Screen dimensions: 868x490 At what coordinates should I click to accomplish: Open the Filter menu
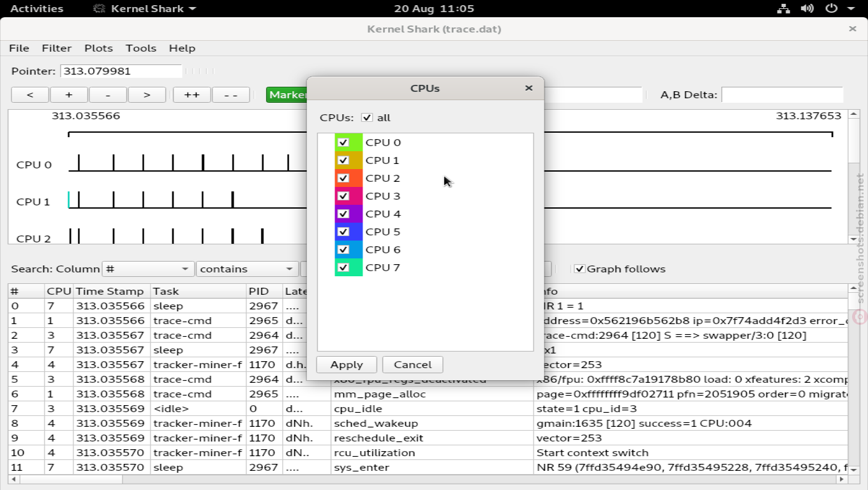[57, 48]
